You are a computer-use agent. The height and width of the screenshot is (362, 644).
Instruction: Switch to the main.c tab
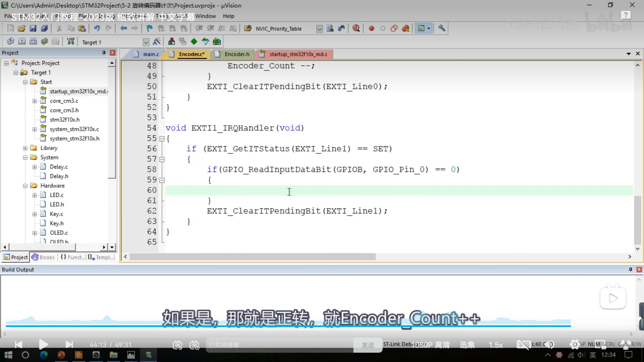tap(150, 54)
